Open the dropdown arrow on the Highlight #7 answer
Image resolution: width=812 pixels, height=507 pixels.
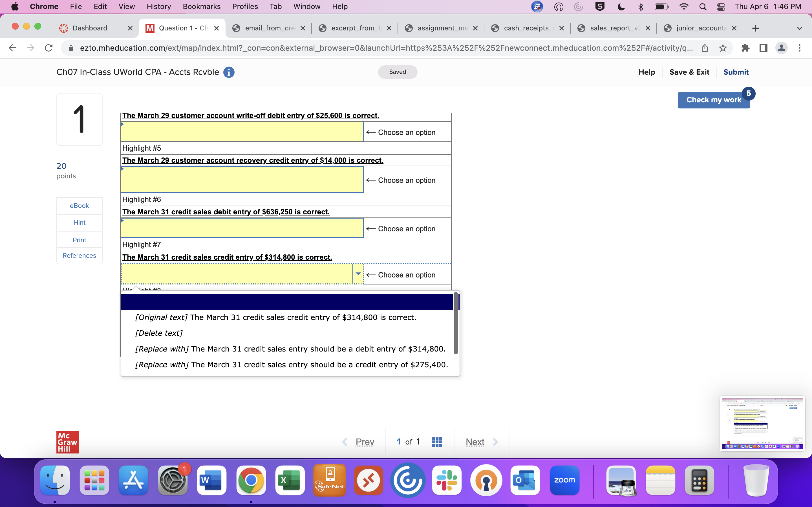pyautogui.click(x=358, y=274)
